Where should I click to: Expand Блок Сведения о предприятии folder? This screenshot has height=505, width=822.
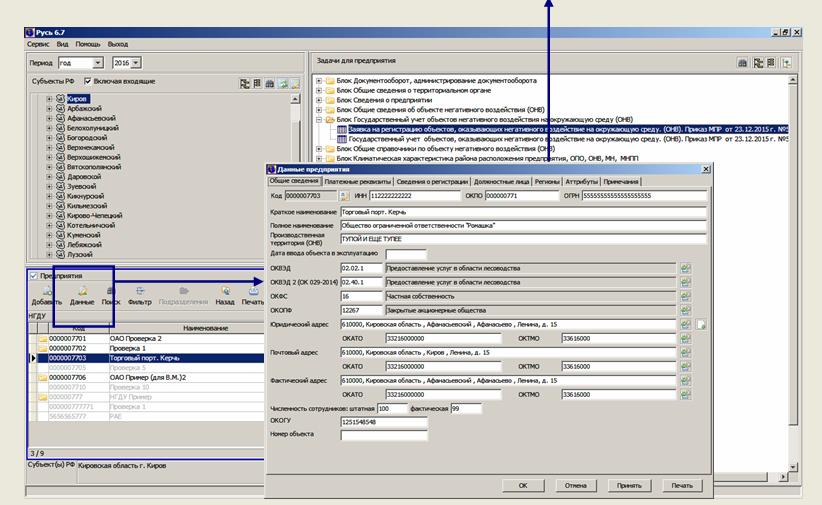click(319, 100)
